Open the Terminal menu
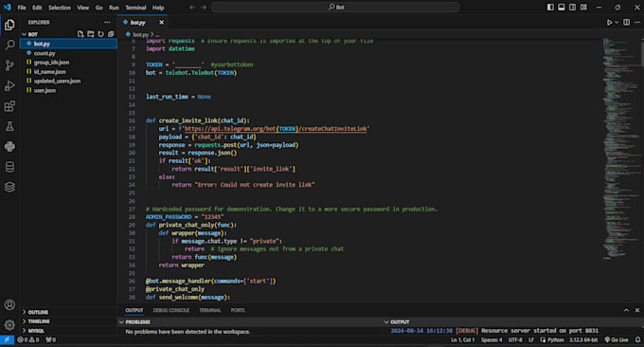 click(135, 8)
